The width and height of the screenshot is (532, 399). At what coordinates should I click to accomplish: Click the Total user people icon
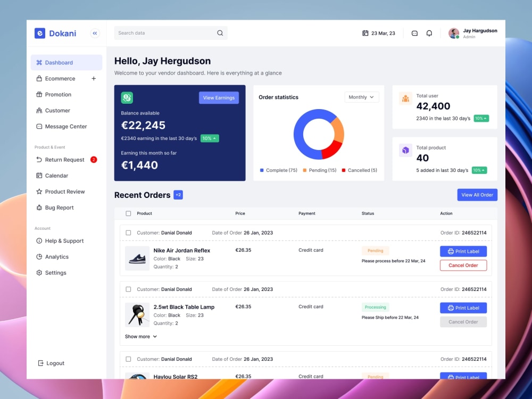coord(405,99)
